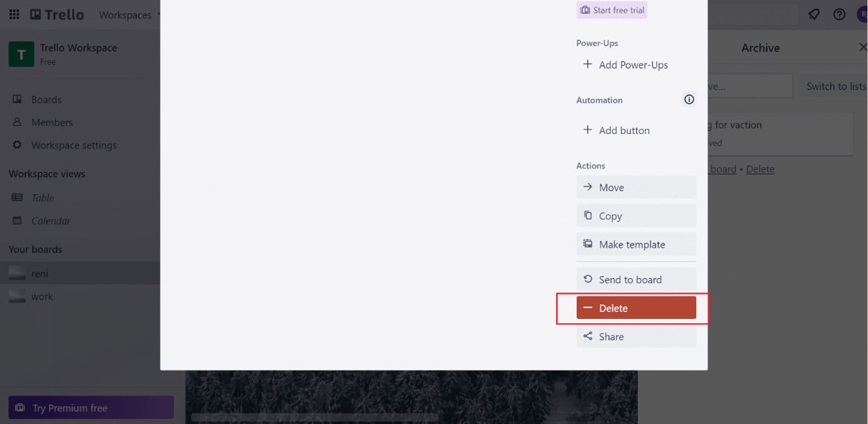
Task: Click the Delete link under archived card
Action: pos(760,169)
